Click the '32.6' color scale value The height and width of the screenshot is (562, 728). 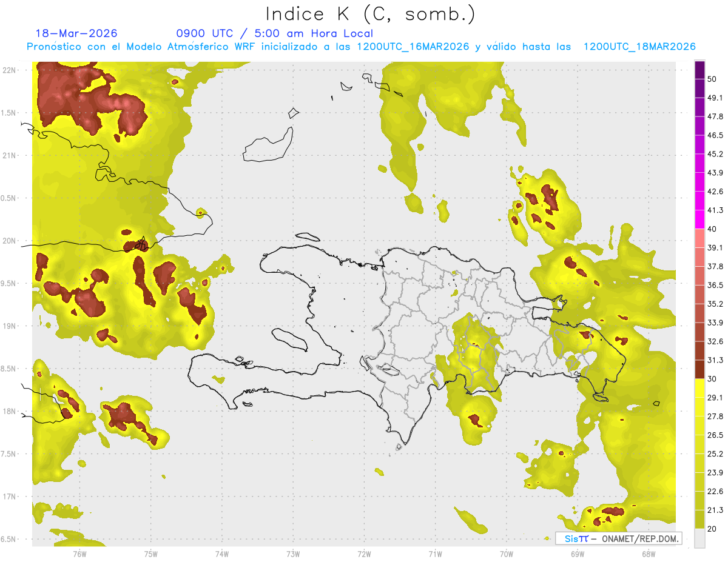[x=715, y=341]
